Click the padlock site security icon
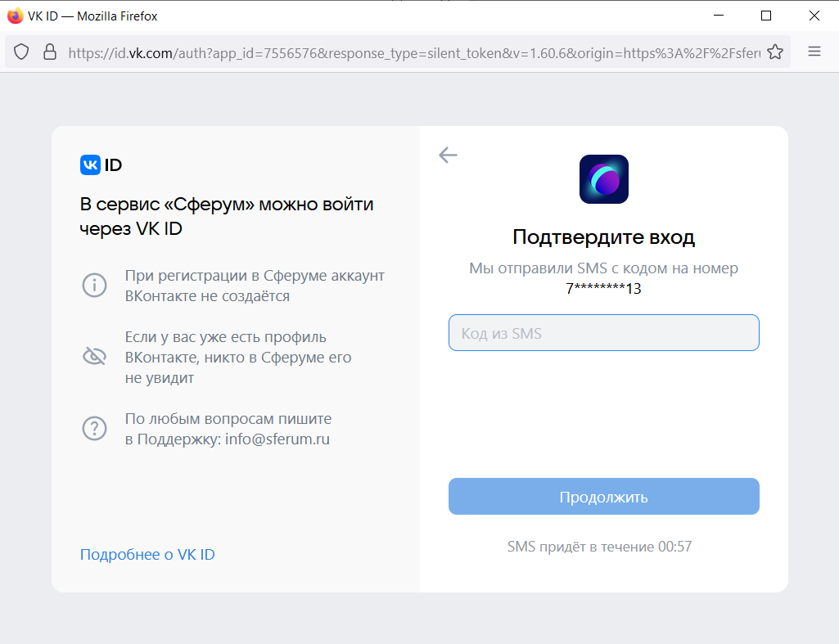 (x=50, y=51)
